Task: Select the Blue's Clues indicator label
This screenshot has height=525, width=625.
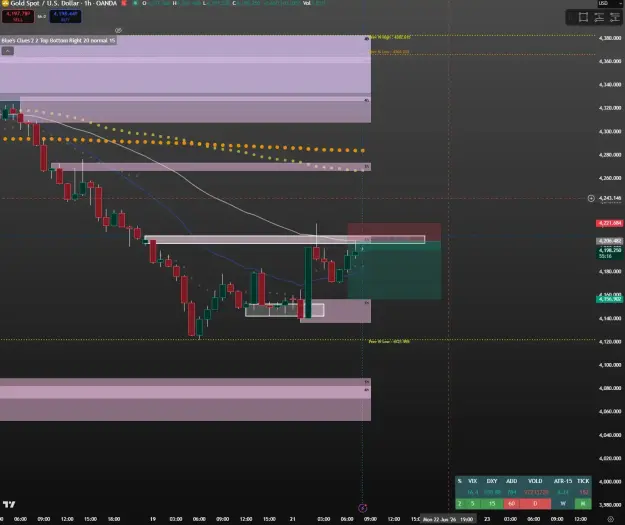Action: coord(58,40)
